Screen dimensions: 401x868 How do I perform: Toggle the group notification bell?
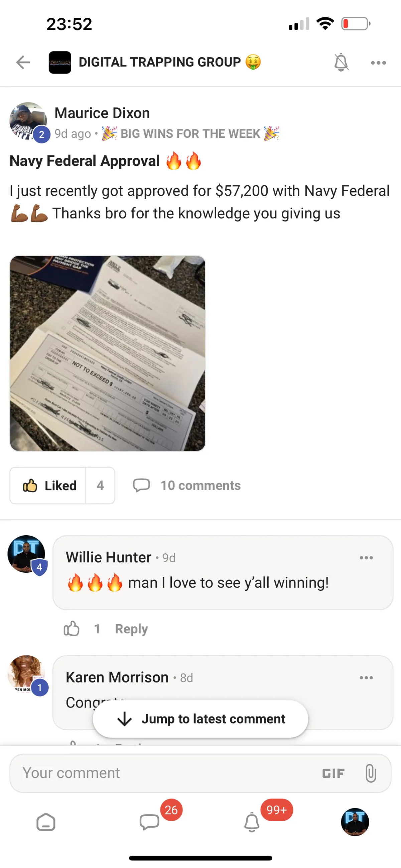[341, 62]
